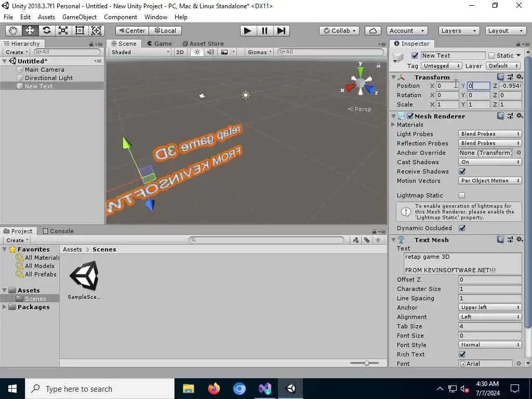
Task: Open Visual Studio from taskbar
Action: coord(265,389)
